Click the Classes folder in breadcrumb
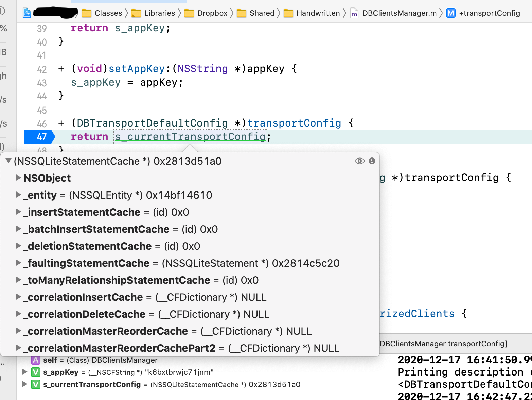 [x=102, y=13]
